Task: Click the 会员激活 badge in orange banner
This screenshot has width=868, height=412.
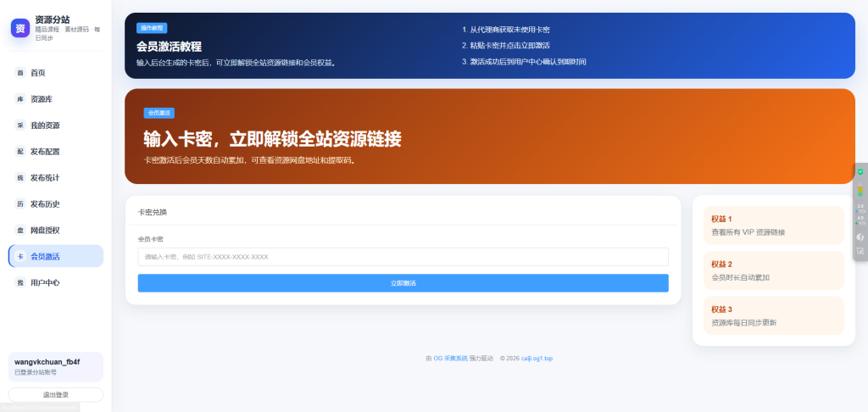Action: pos(159,113)
